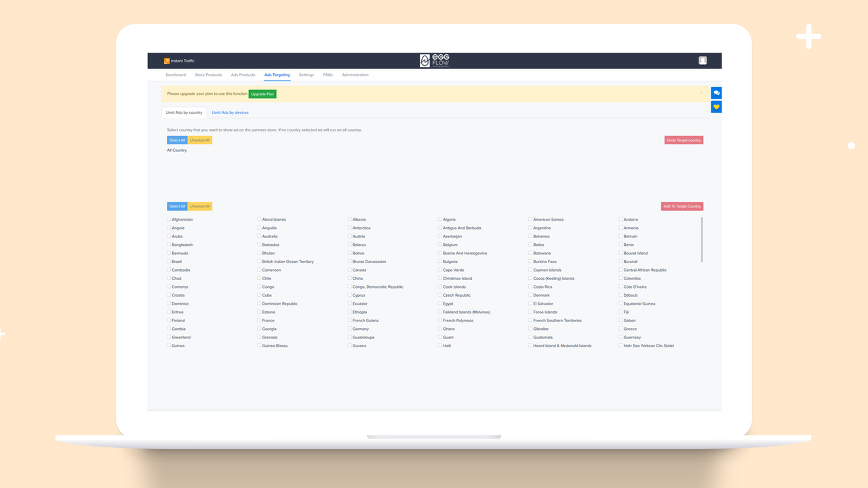
Task: Switch to Limit Ads by devices
Action: [x=231, y=113]
